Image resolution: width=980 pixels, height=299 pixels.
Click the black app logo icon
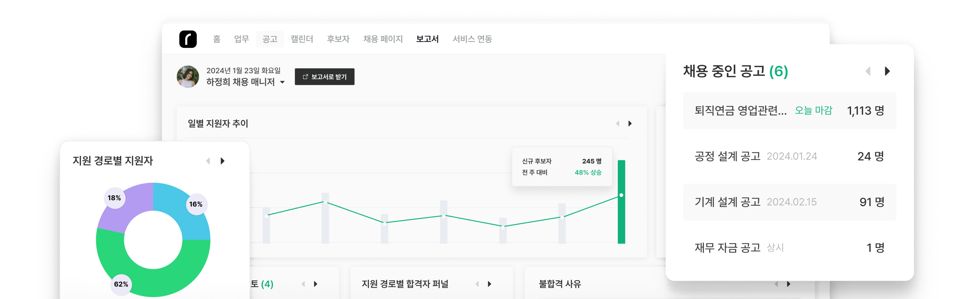tap(188, 39)
